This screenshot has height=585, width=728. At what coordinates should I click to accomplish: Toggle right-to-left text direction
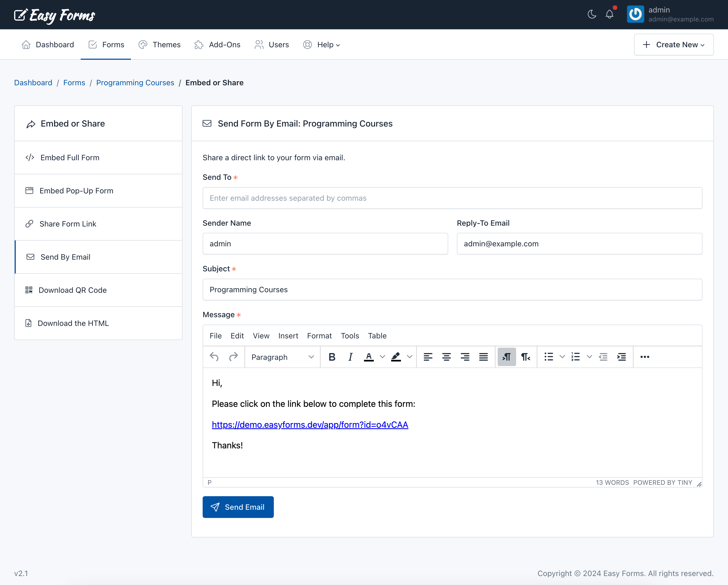(x=526, y=357)
